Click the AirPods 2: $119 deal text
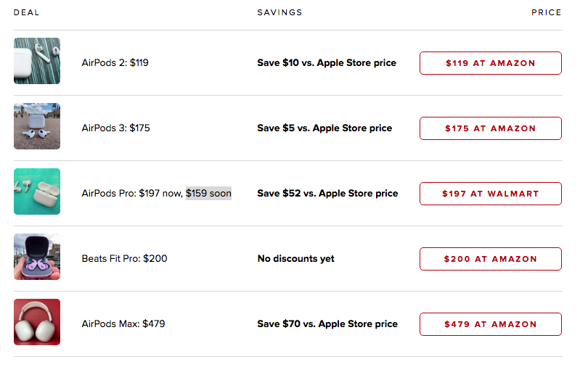This screenshot has width=588, height=367. click(115, 63)
